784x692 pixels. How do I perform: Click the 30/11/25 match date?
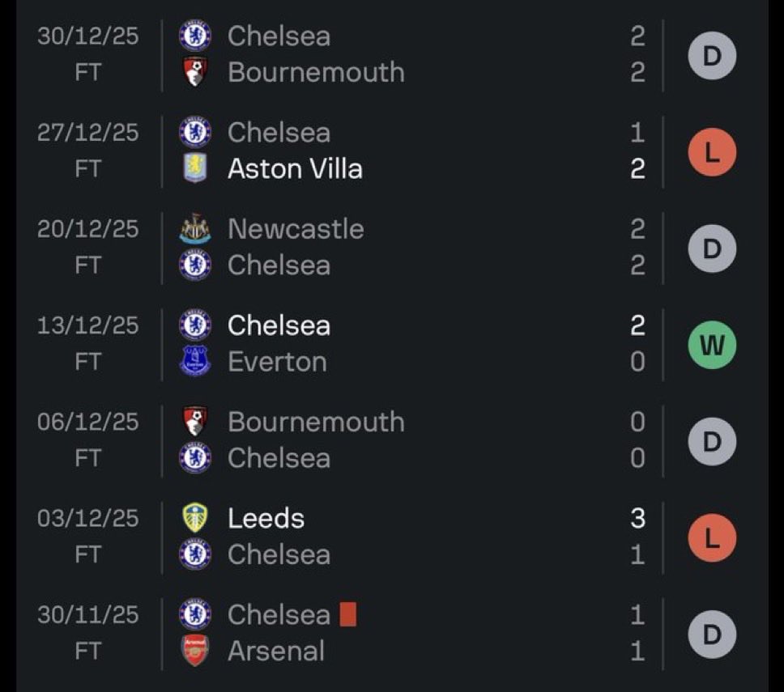[87, 614]
